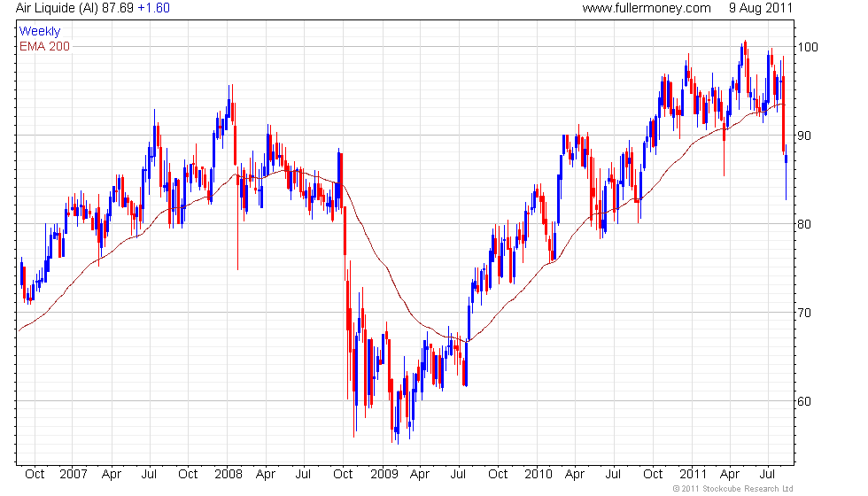Click the 'EMA 200' legend label
Viewport: 868px width, 496px height.
click(44, 46)
